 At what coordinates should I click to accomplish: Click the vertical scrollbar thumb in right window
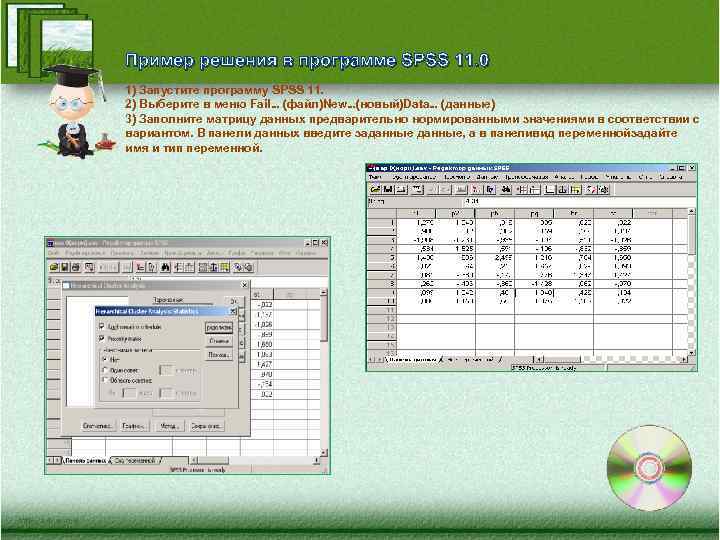pos(691,236)
